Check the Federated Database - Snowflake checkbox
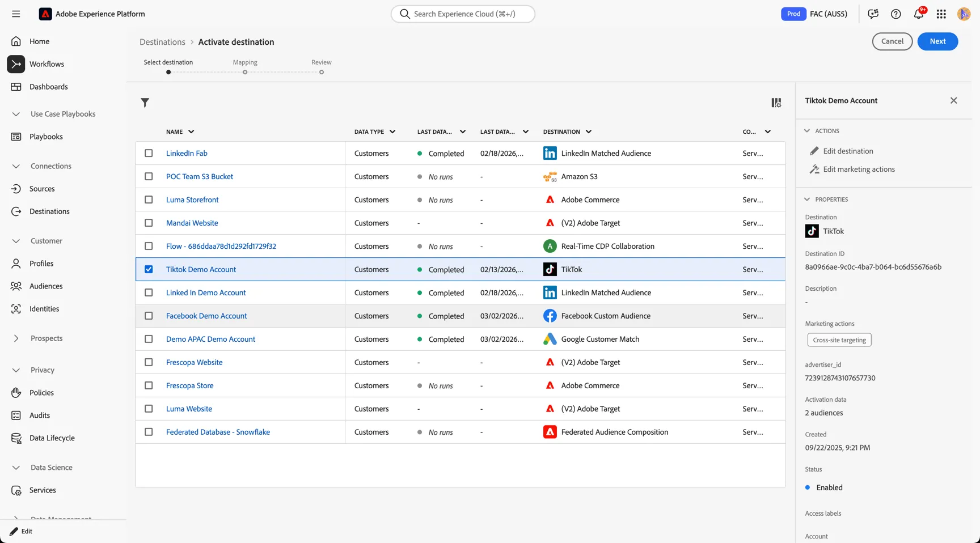Image resolution: width=980 pixels, height=543 pixels. [x=149, y=432]
